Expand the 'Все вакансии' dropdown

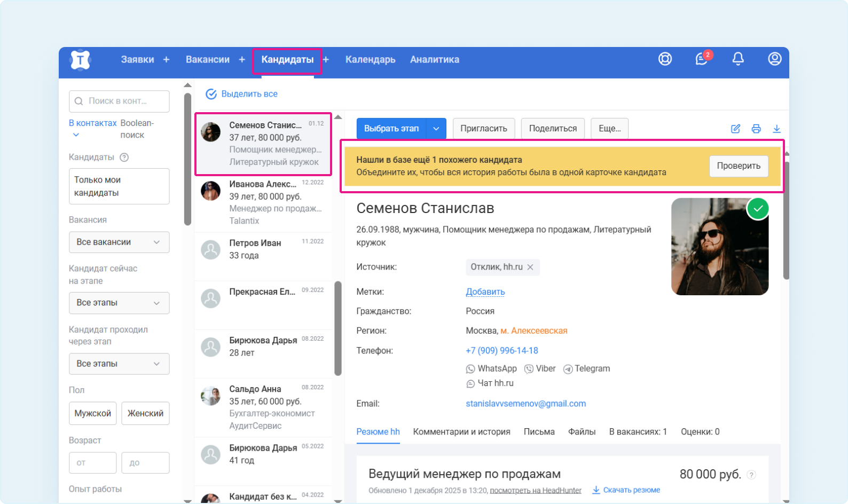(x=119, y=242)
